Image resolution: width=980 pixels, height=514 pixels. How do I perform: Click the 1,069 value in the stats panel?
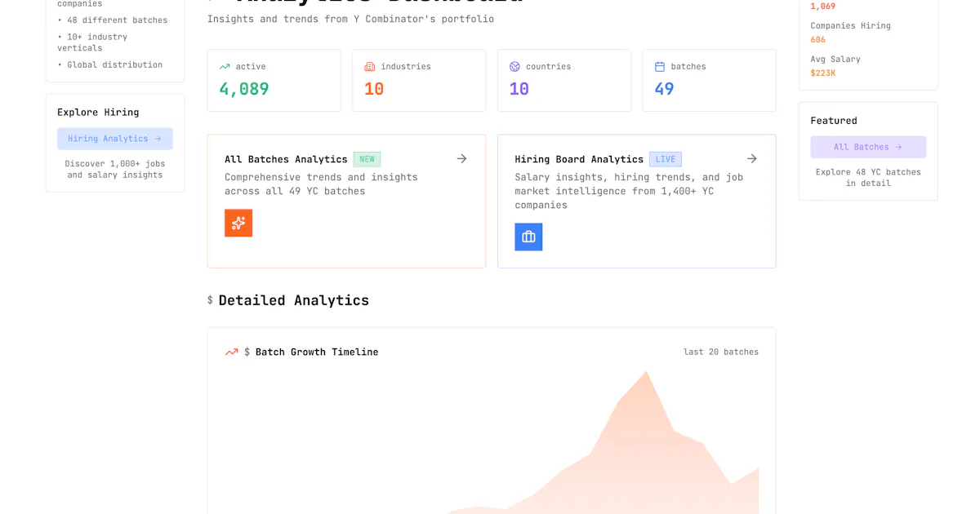(x=823, y=7)
